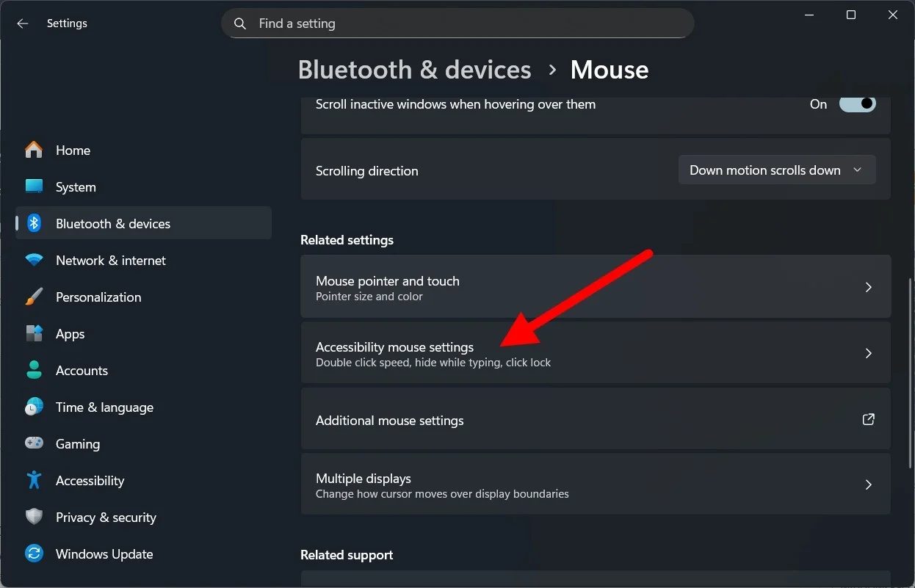Expand Multiple displays settings

pyautogui.click(x=596, y=484)
